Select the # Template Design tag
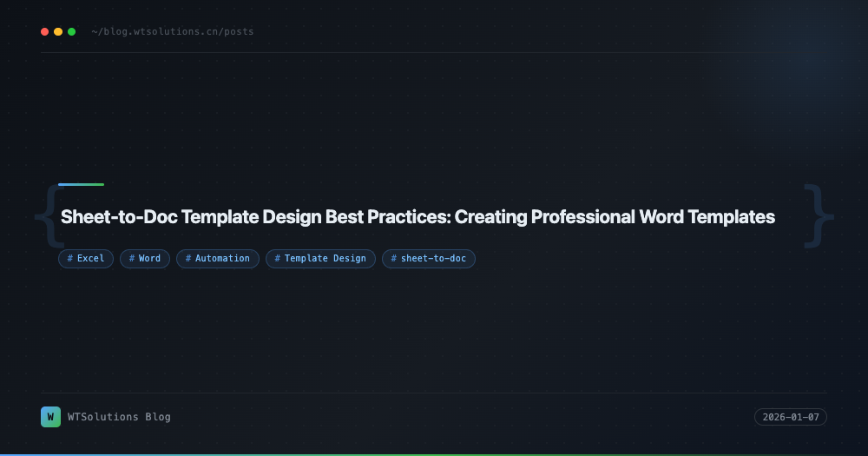868x456 pixels. [320, 259]
